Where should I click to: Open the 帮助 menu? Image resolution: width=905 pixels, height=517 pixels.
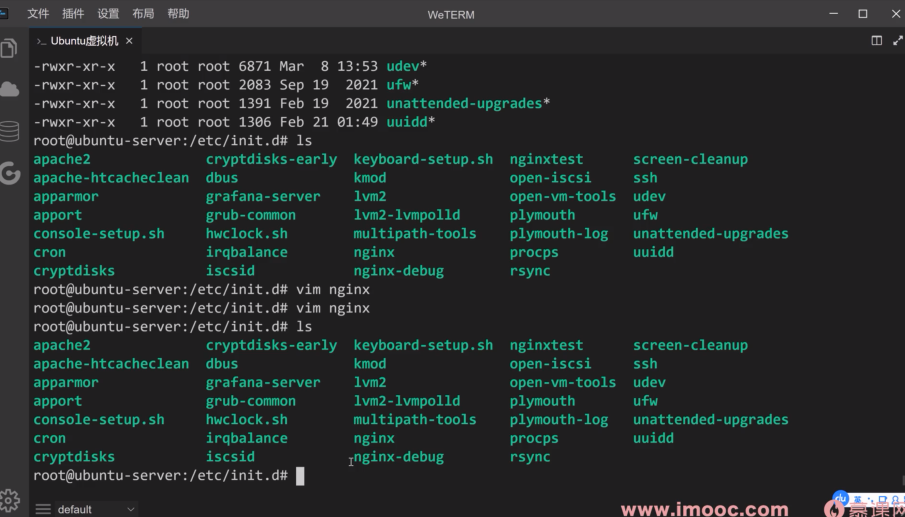pos(178,14)
